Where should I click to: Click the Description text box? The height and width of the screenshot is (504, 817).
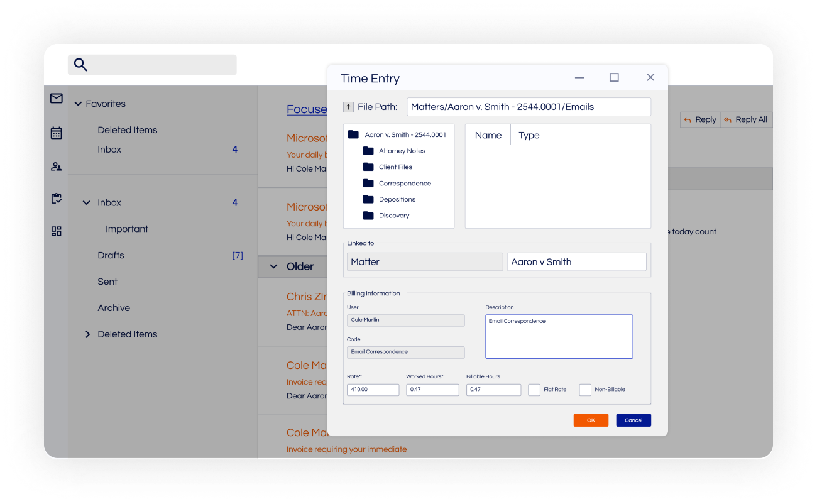[x=559, y=336]
